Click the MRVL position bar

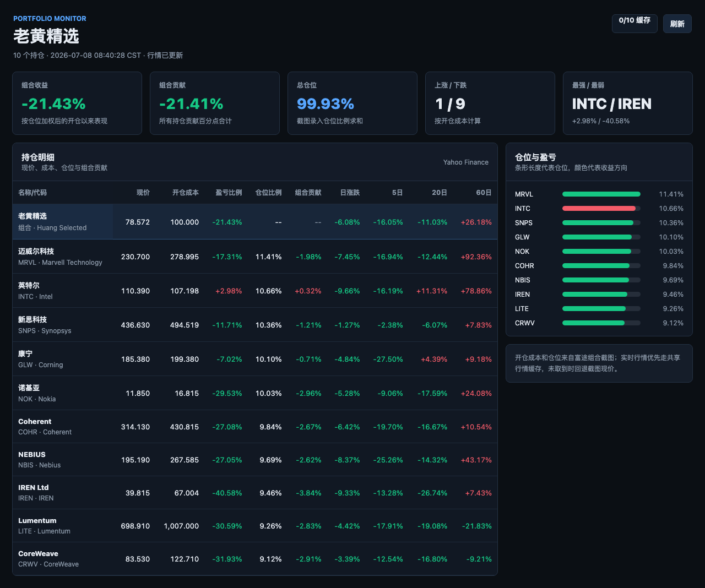pyautogui.click(x=601, y=194)
